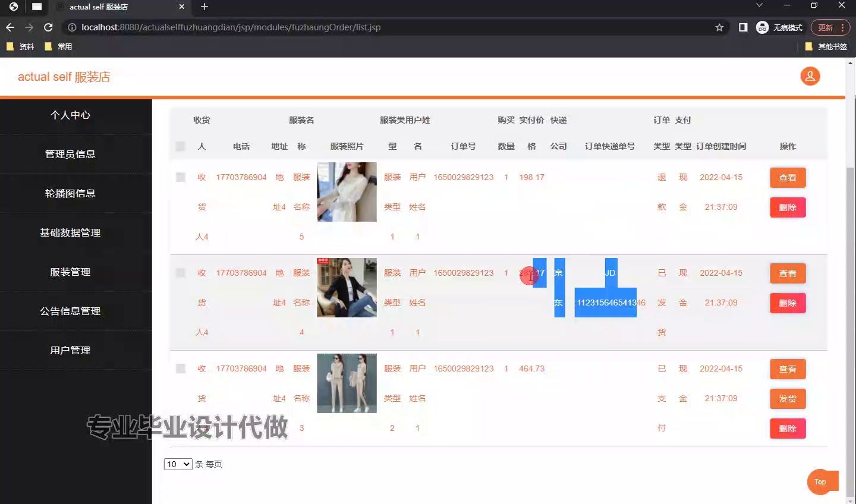
Task: Click the 订单创建时间 column header
Action: click(x=721, y=146)
